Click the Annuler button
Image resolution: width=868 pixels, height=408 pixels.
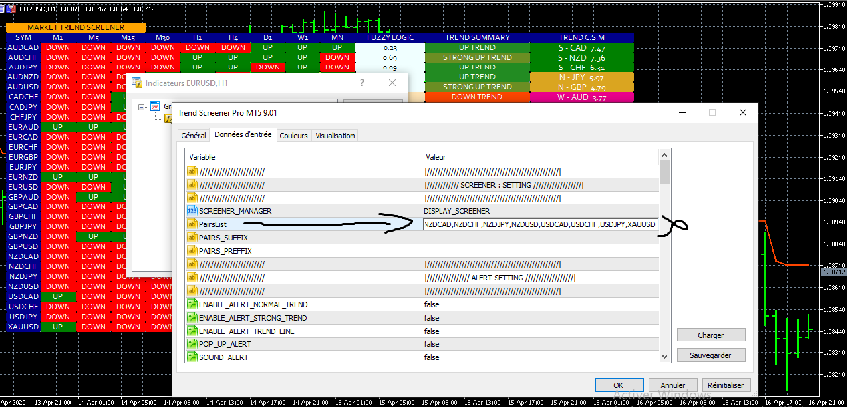click(x=673, y=385)
